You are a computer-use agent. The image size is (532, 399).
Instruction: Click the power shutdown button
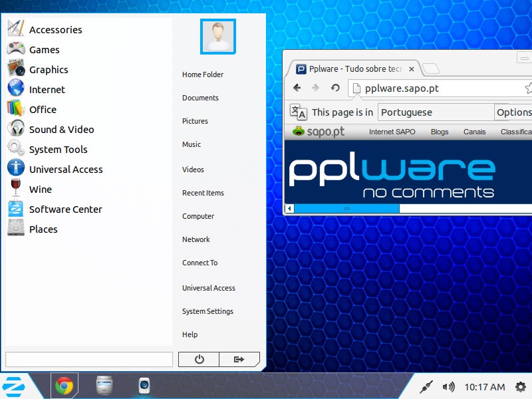click(x=199, y=359)
